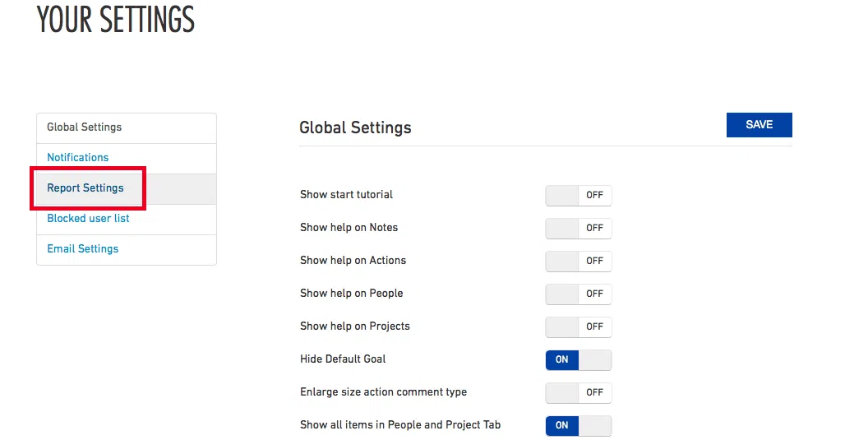Turn on Show help on Actions
The width and height of the screenshot is (868, 440).
click(579, 261)
